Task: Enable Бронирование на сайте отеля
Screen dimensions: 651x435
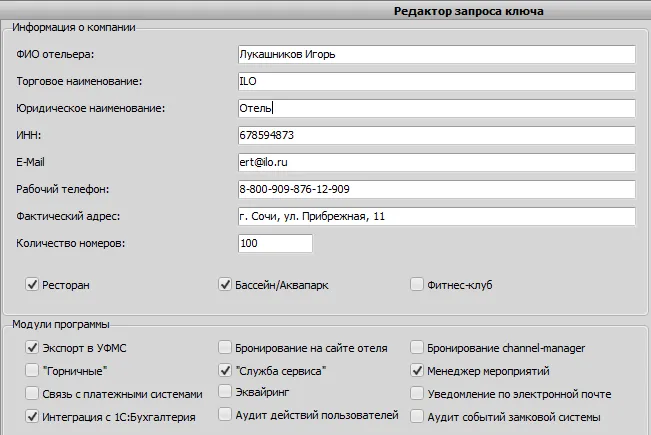Action: pos(225,348)
